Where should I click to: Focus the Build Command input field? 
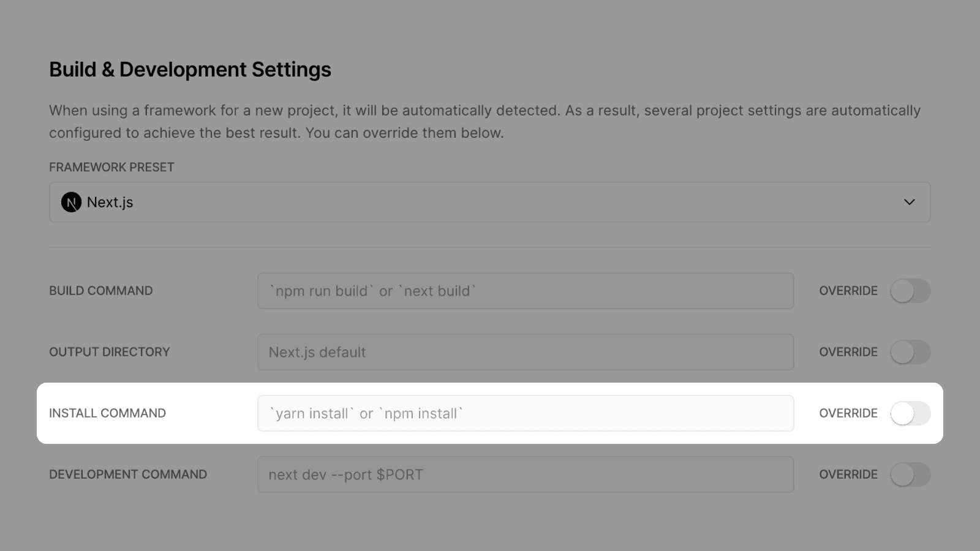point(526,291)
